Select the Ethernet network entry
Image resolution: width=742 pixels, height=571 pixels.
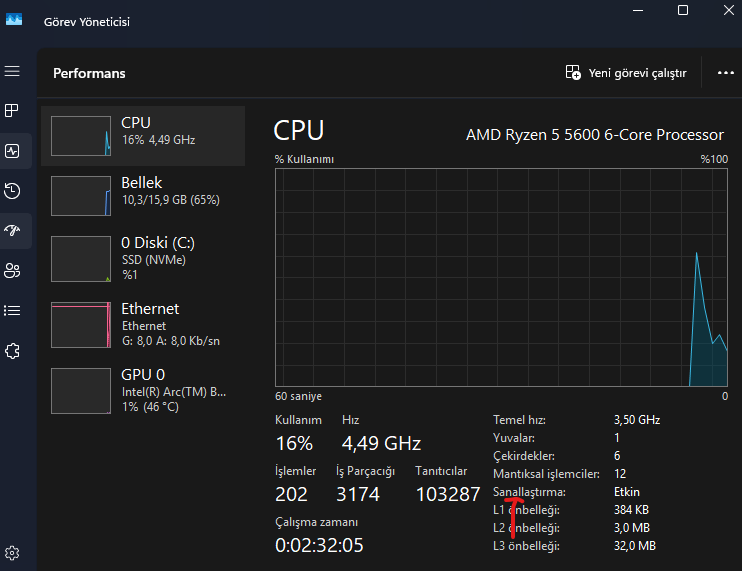(142, 322)
